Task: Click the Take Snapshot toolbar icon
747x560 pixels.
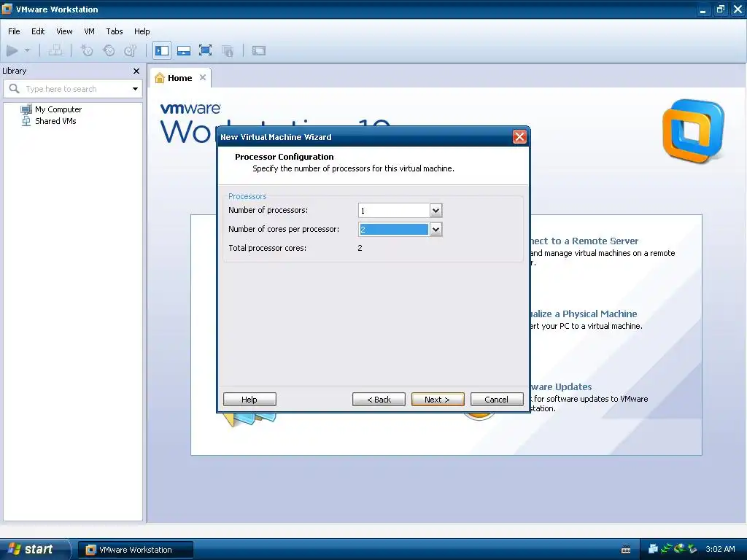Action: [86, 50]
